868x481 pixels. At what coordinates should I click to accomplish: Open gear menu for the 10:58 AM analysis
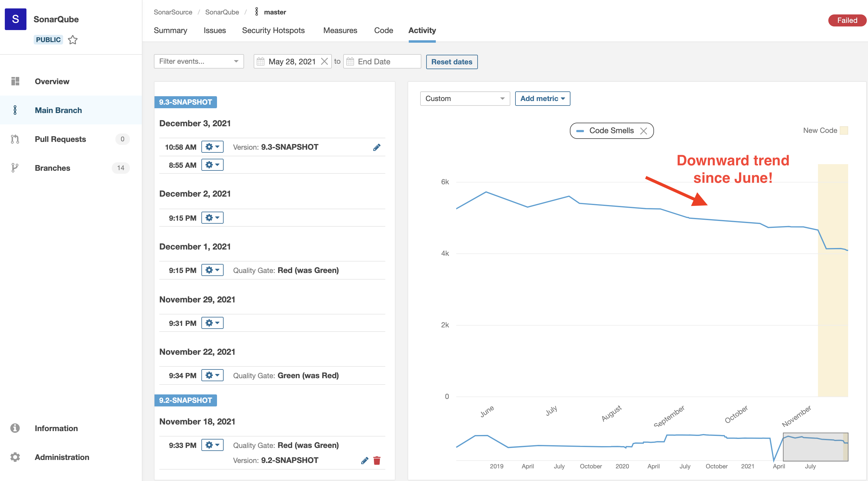click(212, 147)
